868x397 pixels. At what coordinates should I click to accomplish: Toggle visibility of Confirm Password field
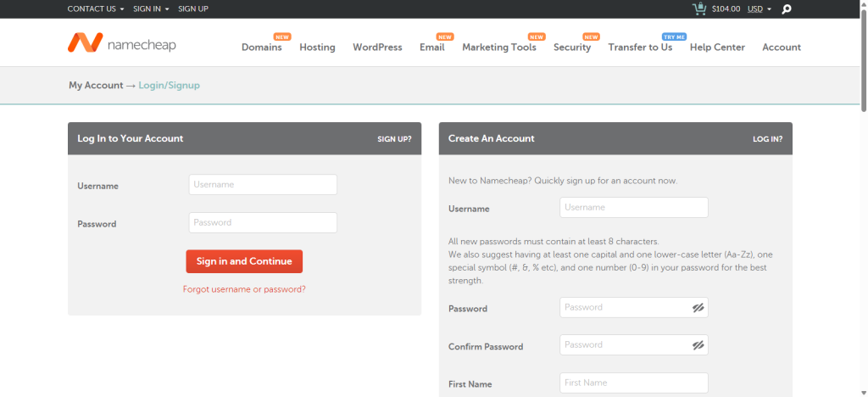click(698, 345)
